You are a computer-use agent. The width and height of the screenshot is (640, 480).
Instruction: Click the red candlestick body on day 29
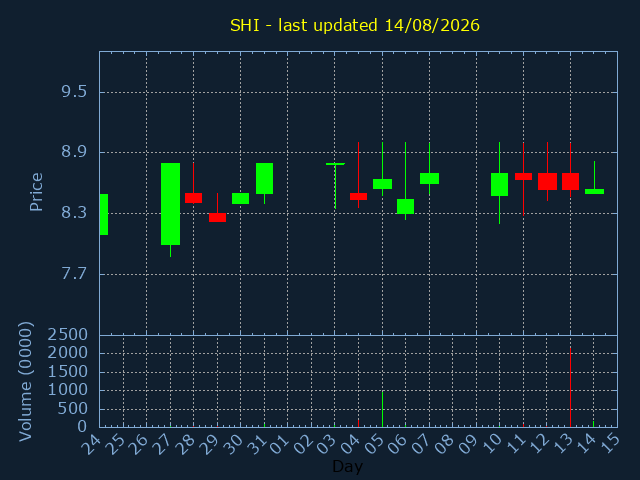pyautogui.click(x=217, y=218)
